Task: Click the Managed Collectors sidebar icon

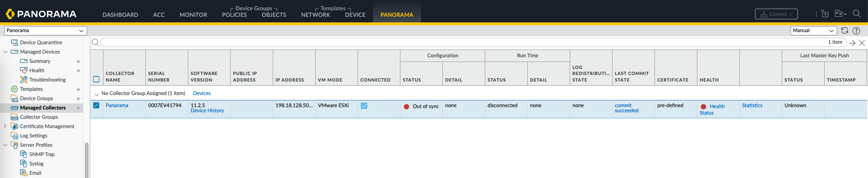Action: pyautogui.click(x=14, y=108)
